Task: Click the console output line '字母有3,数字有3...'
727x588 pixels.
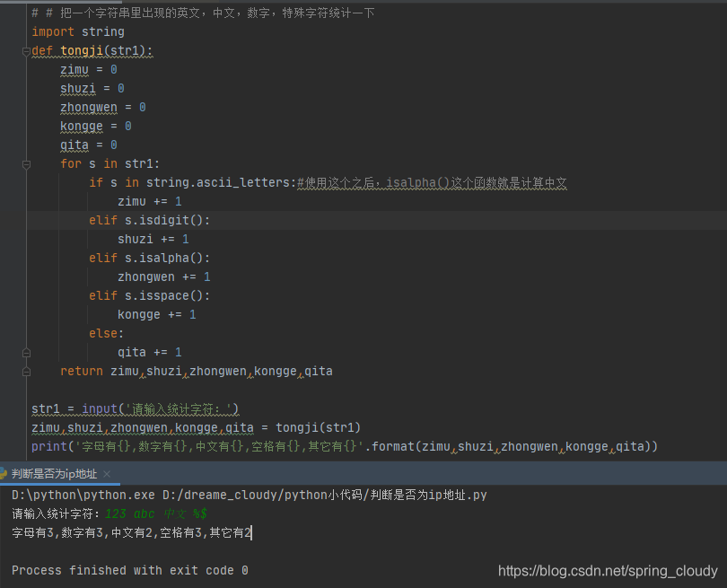Action: [x=132, y=533]
